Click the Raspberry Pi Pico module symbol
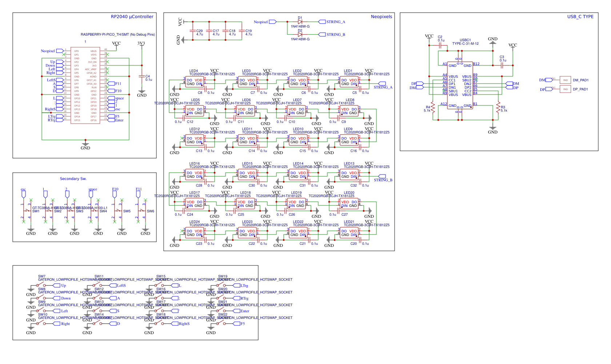Screen dimensions: 611x364 [x=85, y=85]
